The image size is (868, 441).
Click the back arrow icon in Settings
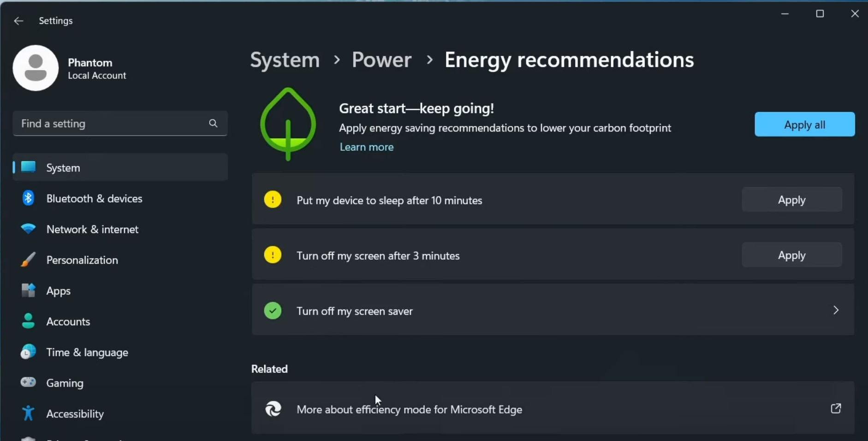[18, 21]
